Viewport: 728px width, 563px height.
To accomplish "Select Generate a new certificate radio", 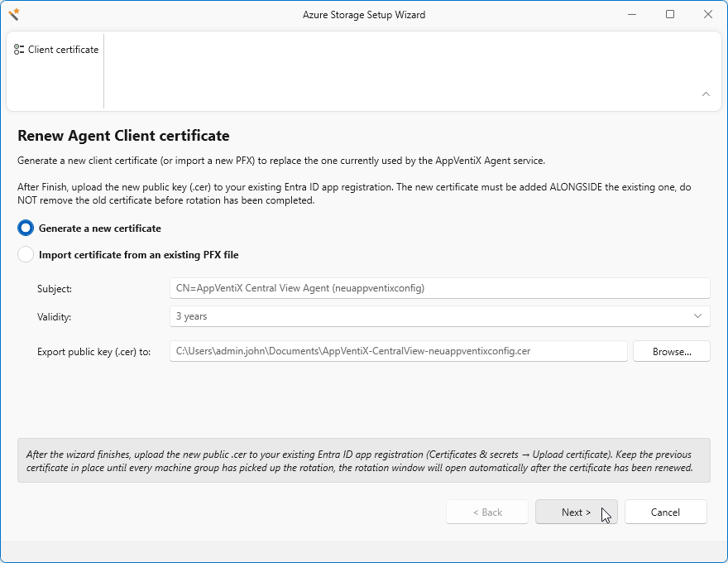I will pyautogui.click(x=26, y=228).
